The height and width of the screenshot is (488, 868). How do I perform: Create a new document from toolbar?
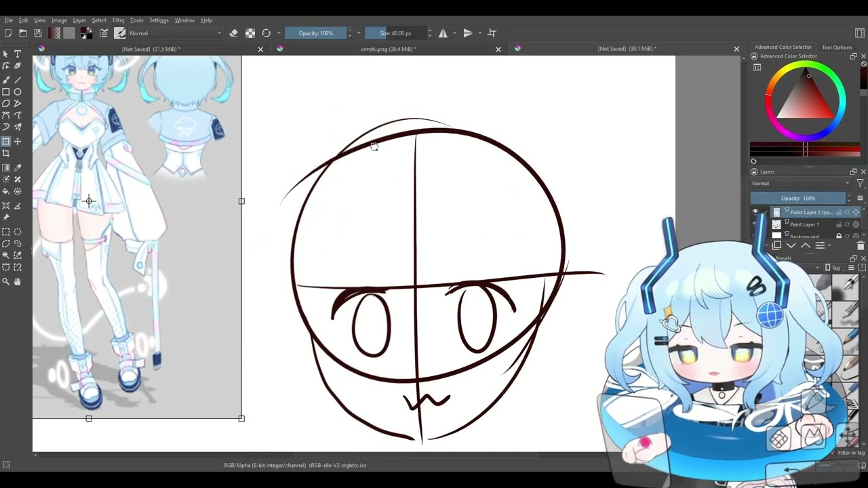click(7, 33)
